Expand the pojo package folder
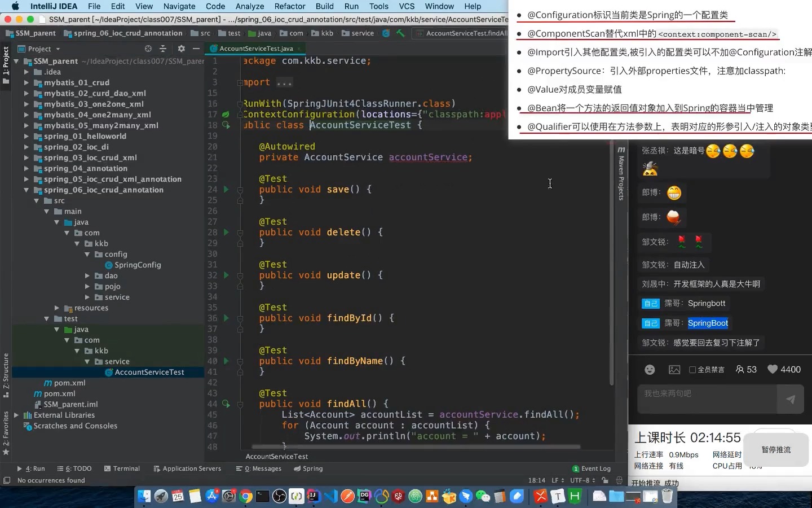Image resolution: width=812 pixels, height=508 pixels. [x=87, y=286]
